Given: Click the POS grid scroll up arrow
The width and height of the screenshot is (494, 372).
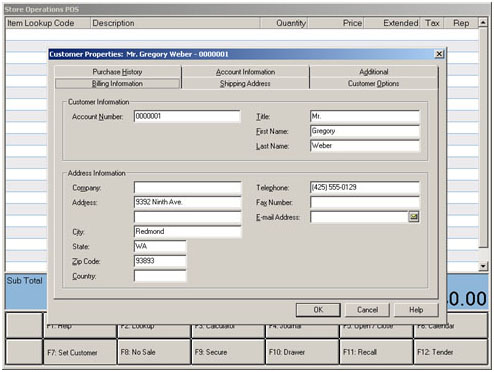Looking at the screenshot, I should [483, 23].
